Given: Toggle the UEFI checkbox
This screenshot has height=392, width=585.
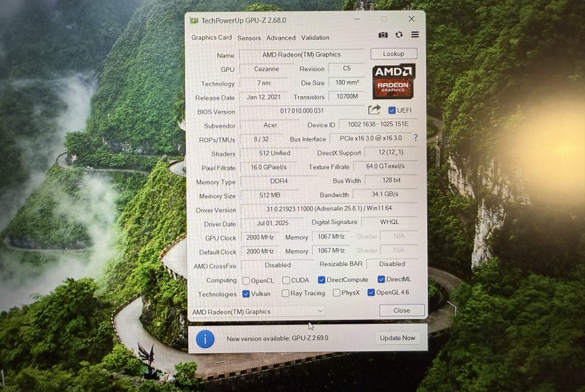Looking at the screenshot, I should tap(392, 110).
